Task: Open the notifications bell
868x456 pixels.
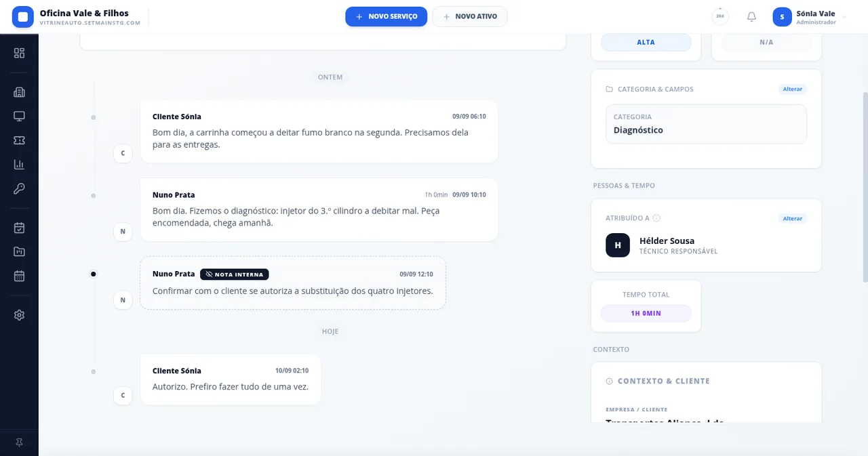Action: (x=751, y=17)
